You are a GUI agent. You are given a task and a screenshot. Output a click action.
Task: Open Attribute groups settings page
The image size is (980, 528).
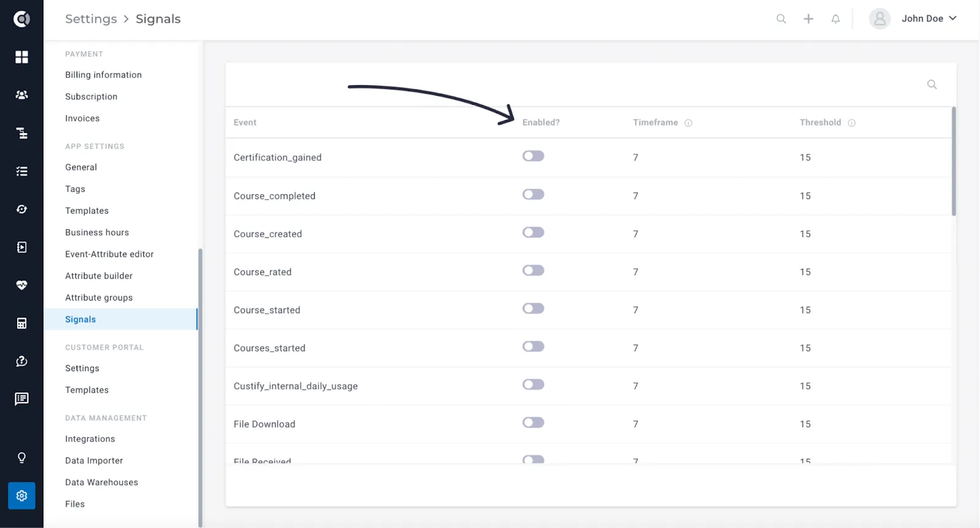tap(99, 298)
